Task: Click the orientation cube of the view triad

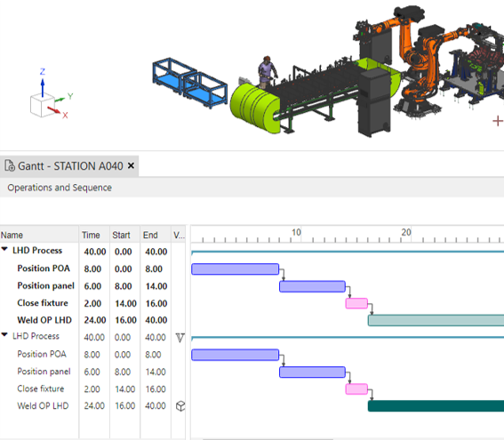Action: coord(42,105)
